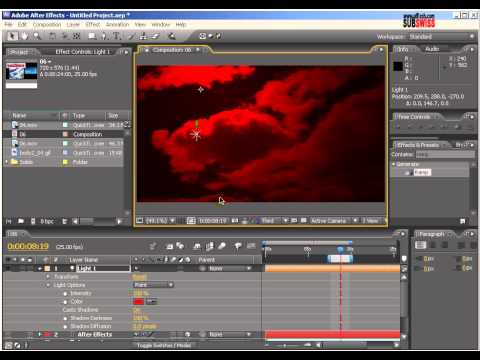The height and width of the screenshot is (360, 480).
Task: Click the red light Color swatch
Action: click(138, 302)
